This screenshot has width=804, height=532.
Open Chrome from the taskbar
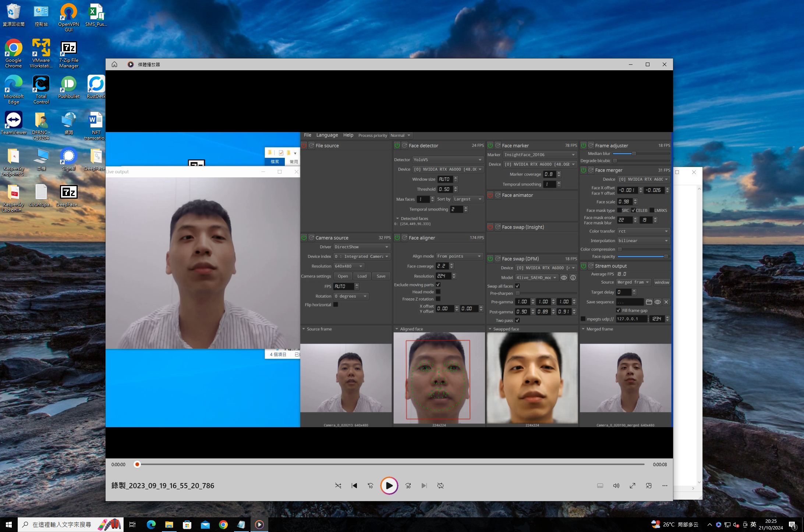coord(223,525)
